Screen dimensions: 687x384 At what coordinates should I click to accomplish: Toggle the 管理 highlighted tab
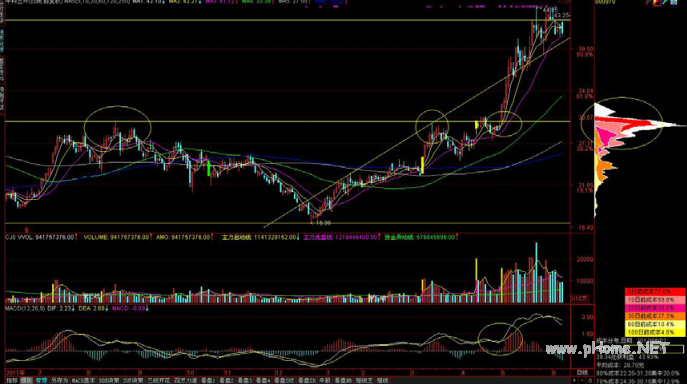(x=41, y=380)
